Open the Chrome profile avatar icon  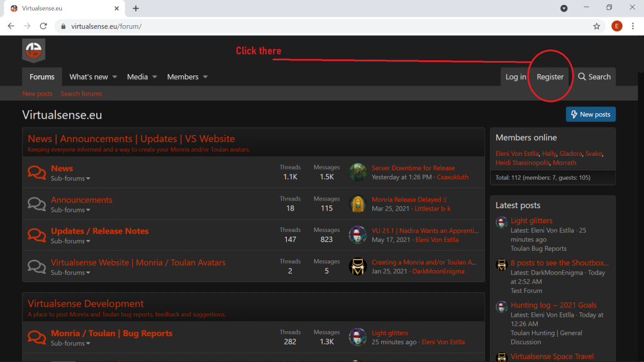[616, 26]
